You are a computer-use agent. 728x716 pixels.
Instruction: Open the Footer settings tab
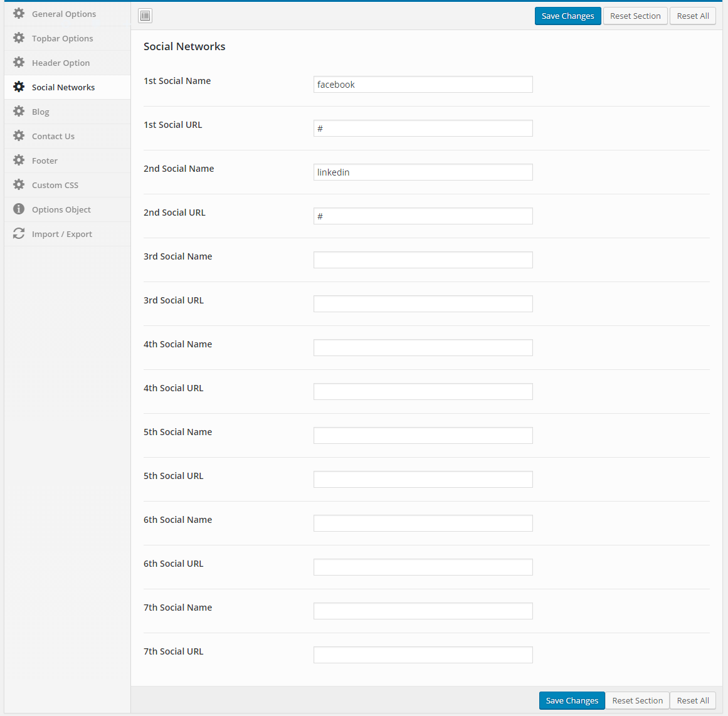click(x=45, y=161)
